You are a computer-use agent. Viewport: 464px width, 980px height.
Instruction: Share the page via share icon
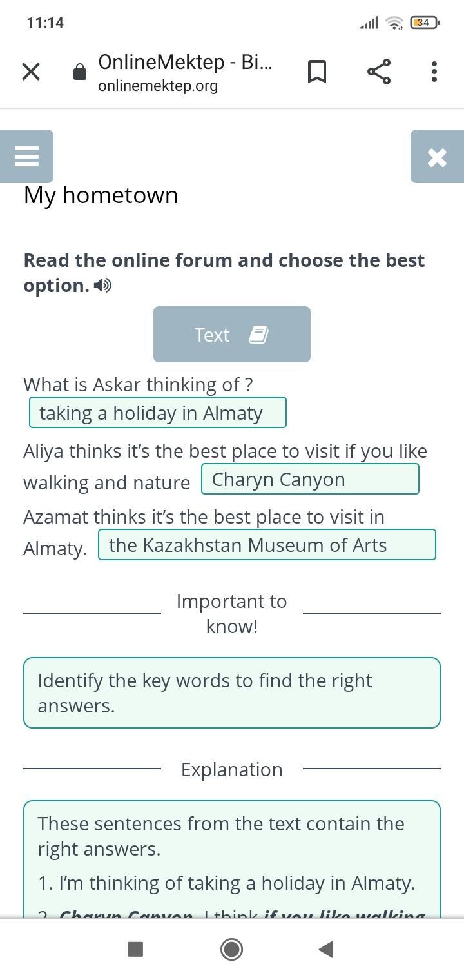379,72
